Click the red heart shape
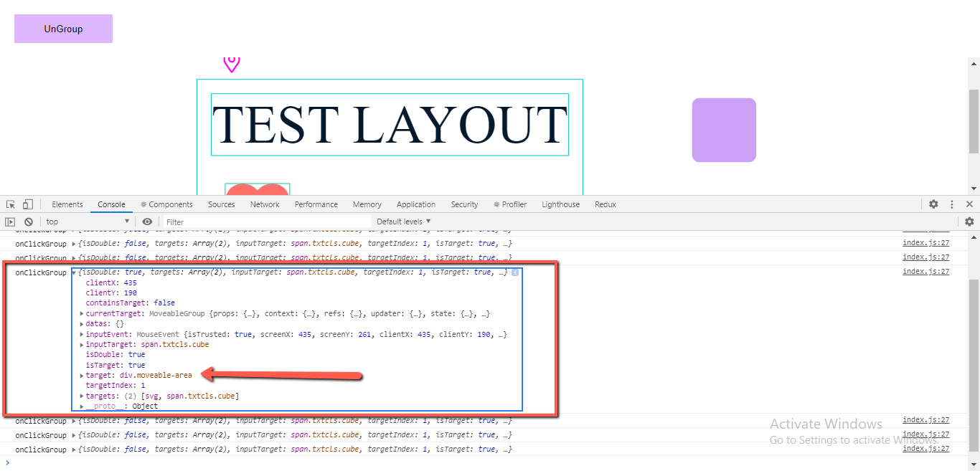 point(258,189)
